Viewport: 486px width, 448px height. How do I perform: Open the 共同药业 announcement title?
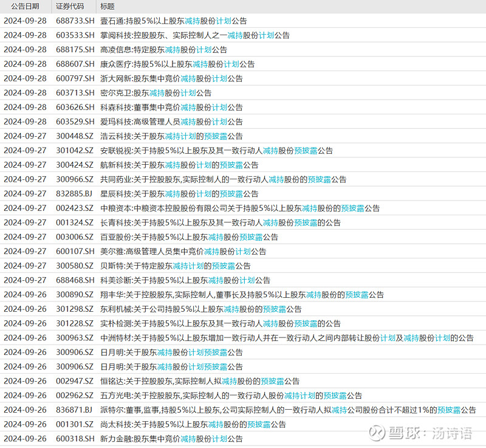(x=223, y=179)
